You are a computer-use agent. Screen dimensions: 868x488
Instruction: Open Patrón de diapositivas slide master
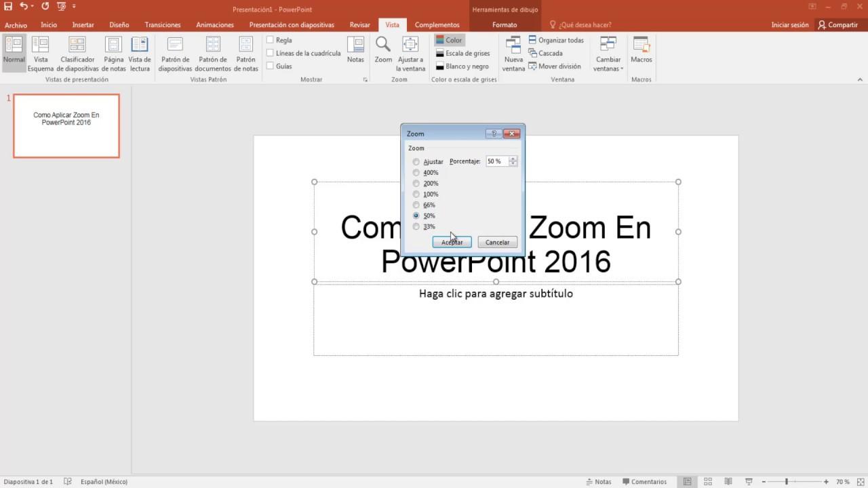(x=175, y=54)
